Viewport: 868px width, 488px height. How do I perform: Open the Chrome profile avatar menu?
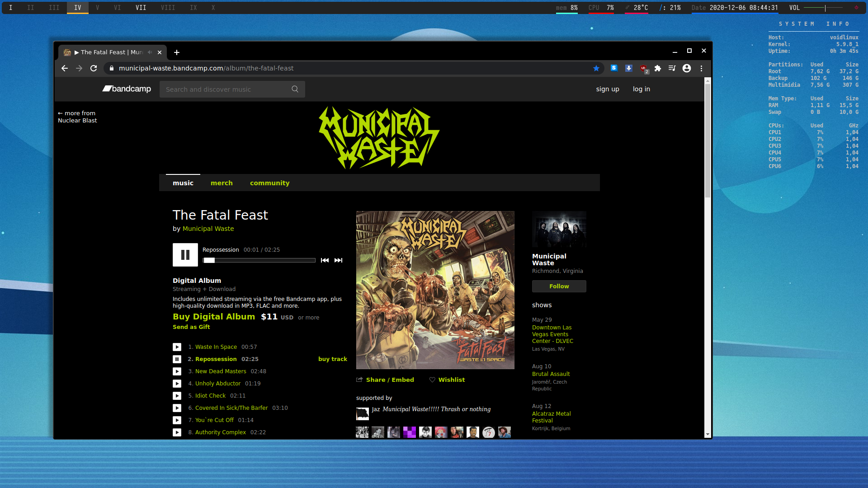tap(687, 68)
